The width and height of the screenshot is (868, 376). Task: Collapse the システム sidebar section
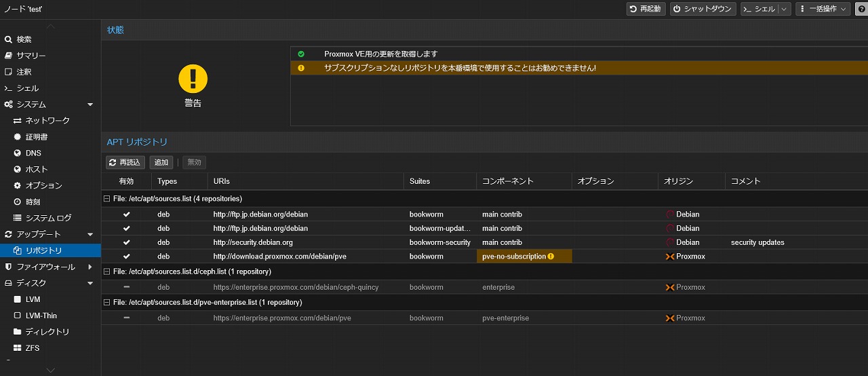90,105
